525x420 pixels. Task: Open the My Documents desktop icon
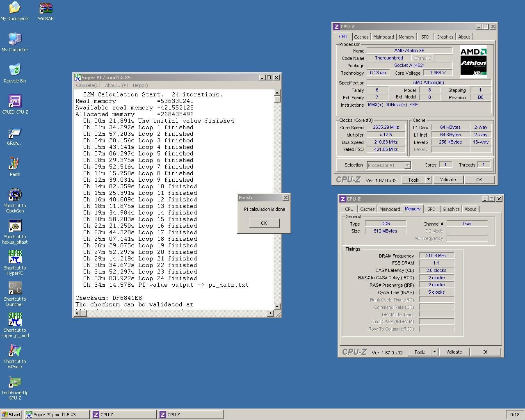15,11
